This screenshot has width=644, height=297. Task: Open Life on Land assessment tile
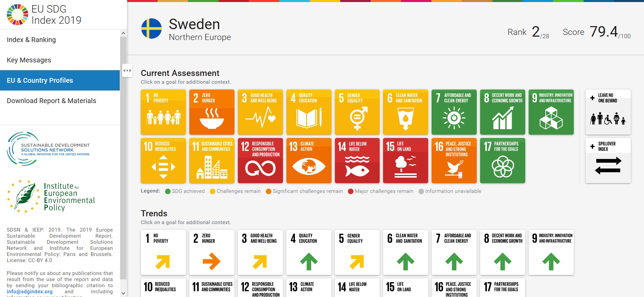coord(405,161)
